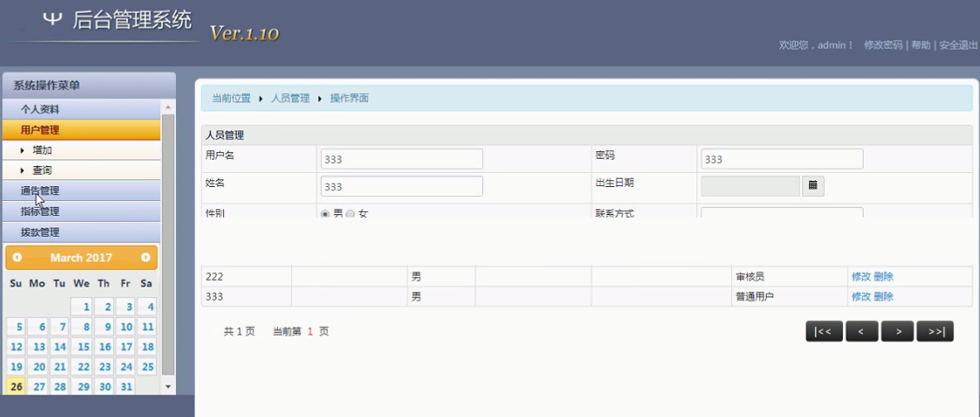The image size is (980, 417).
Task: Go to previous page button
Action: click(862, 331)
